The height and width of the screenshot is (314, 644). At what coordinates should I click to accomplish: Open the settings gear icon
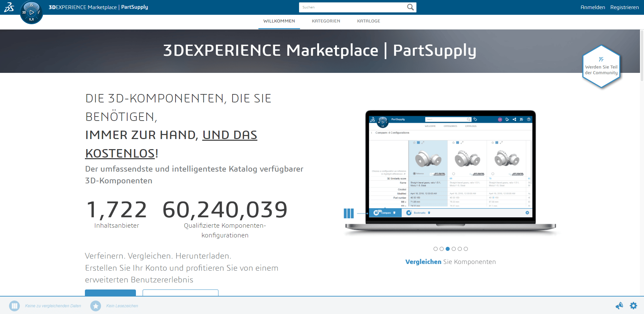click(633, 306)
